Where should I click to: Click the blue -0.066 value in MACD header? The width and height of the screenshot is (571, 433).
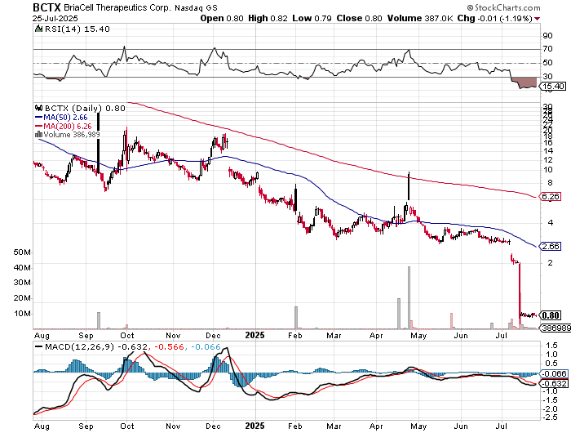pos(205,347)
